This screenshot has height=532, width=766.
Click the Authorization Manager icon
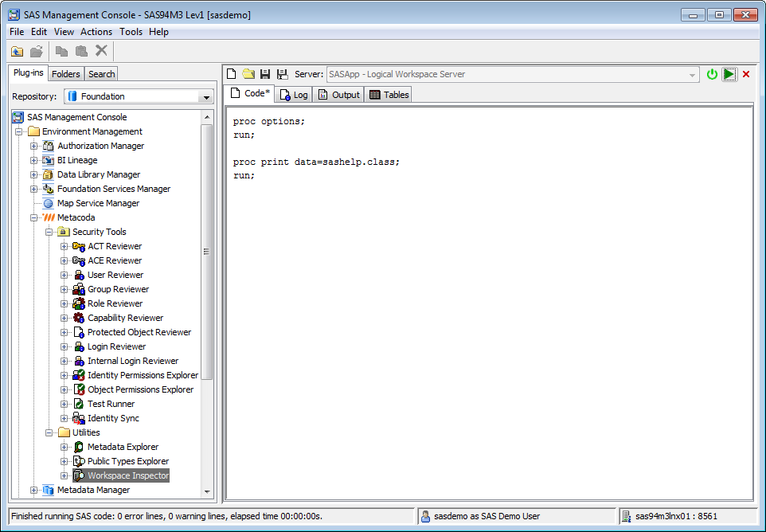(48, 146)
